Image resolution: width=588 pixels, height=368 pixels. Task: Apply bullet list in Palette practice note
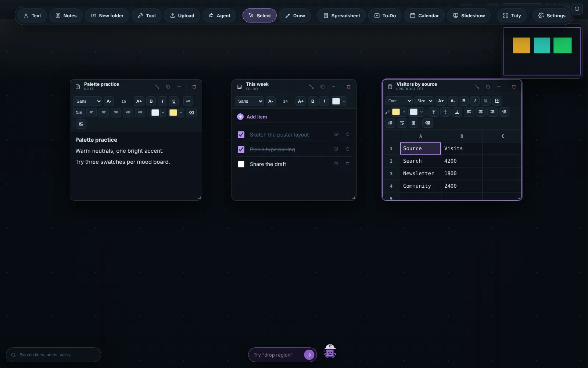tap(188, 101)
